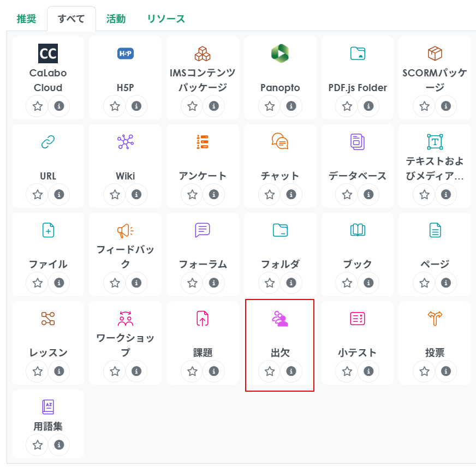Select the 出欠 attendance activity icon
The height and width of the screenshot is (467, 476).
280,318
